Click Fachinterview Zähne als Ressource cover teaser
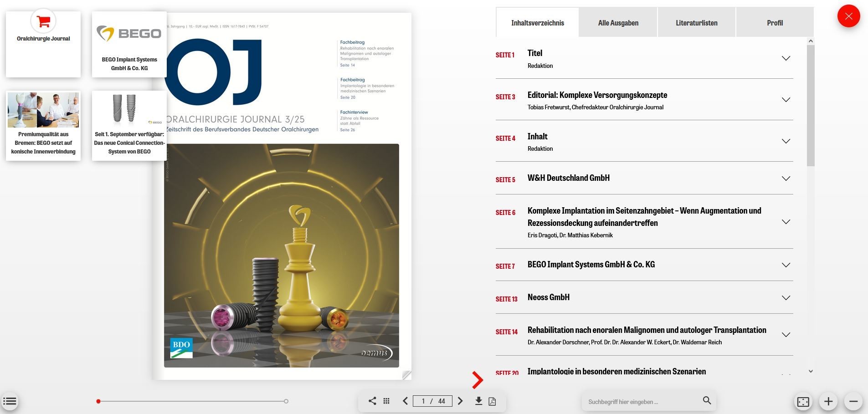Viewport: 868px width, 414px height. click(360, 121)
